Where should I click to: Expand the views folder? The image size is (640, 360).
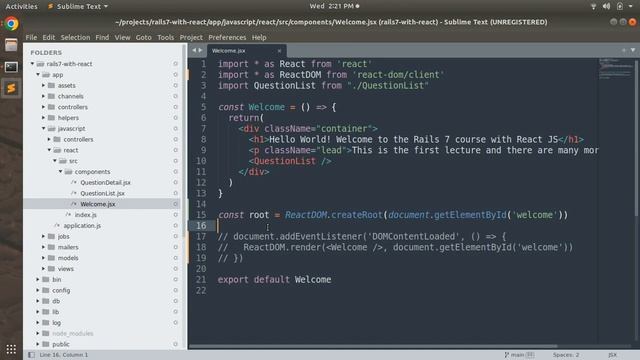(43, 269)
